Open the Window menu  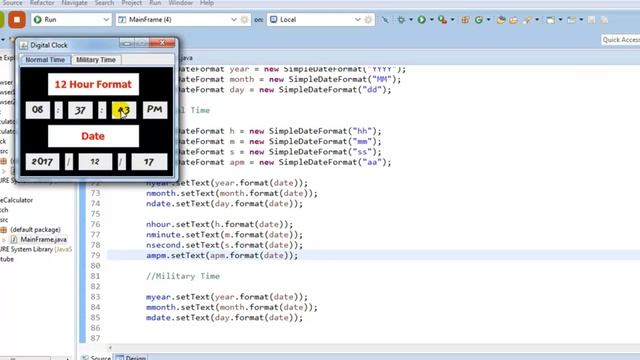[180, 3]
